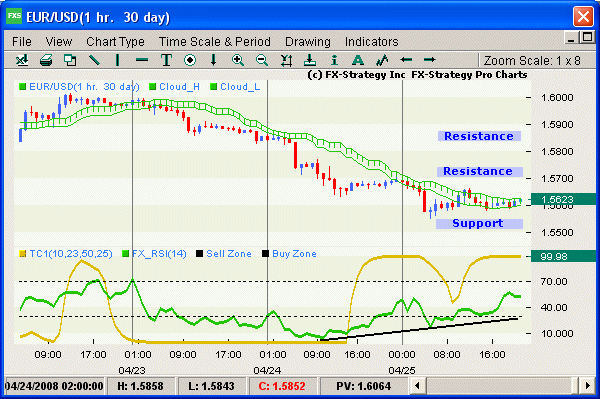
Task: Select the vertical line drawing tool
Action: click(x=117, y=60)
